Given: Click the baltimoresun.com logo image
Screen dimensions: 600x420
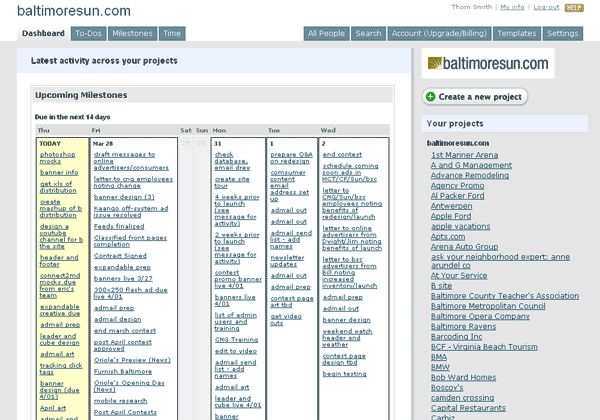Looking at the screenshot, I should click(x=488, y=63).
